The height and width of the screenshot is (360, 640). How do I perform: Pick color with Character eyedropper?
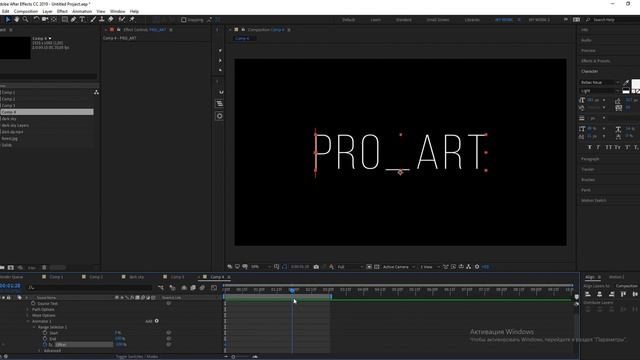click(626, 82)
